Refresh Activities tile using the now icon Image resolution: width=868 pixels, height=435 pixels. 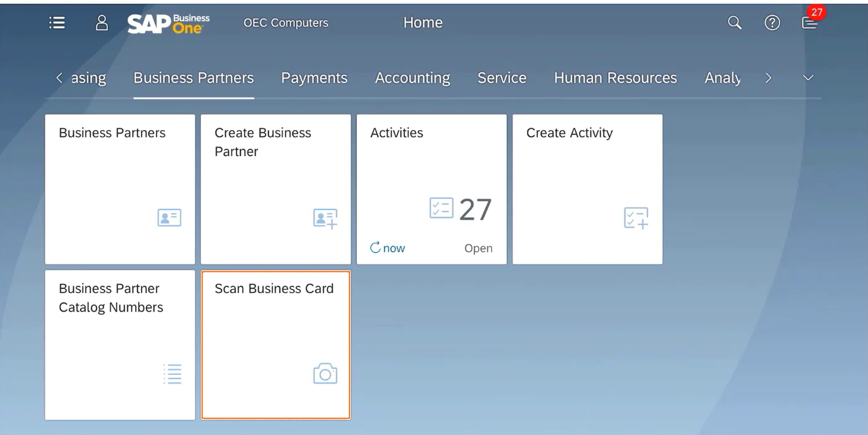pyautogui.click(x=376, y=248)
